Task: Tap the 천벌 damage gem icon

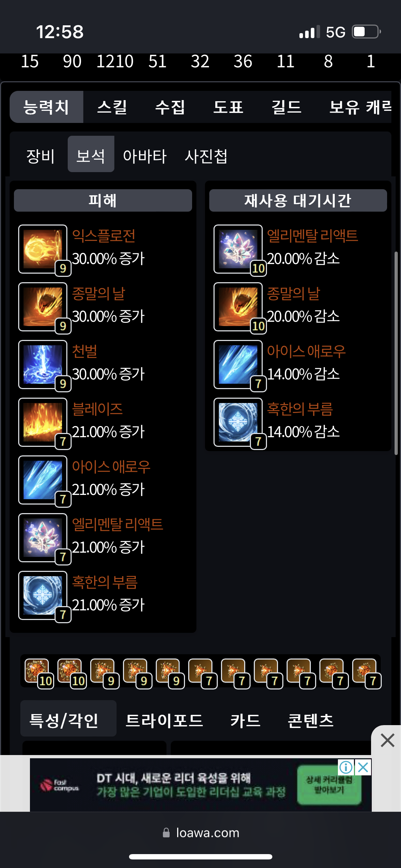Action: click(43, 365)
